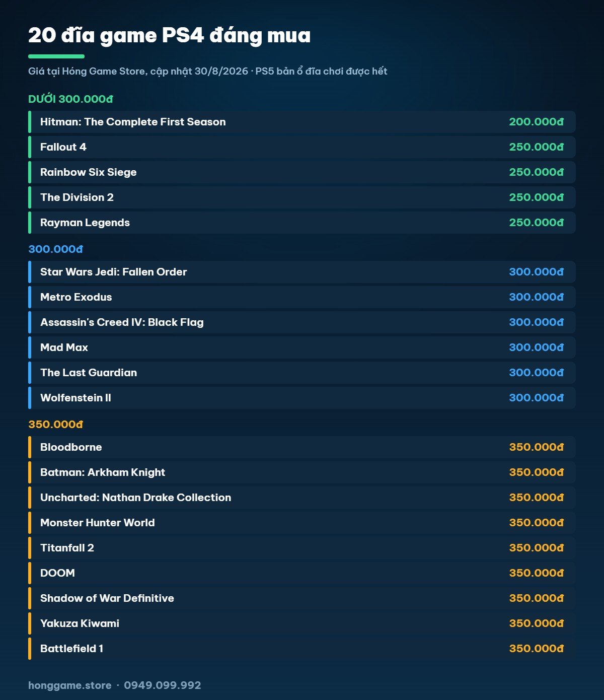The height and width of the screenshot is (700, 604).
Task: Click the price of Metro Exodus
Action: coord(536,297)
